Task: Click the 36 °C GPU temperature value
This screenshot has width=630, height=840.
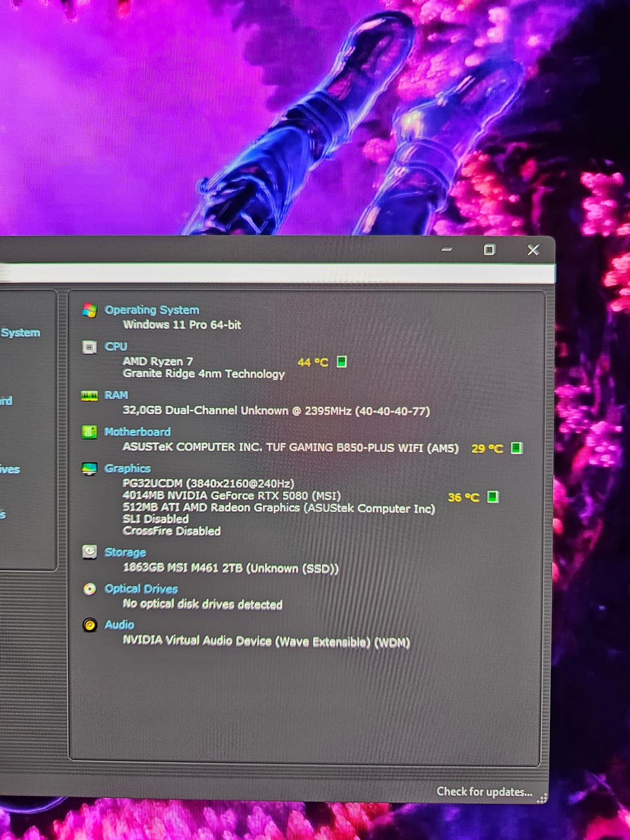Action: point(463,497)
